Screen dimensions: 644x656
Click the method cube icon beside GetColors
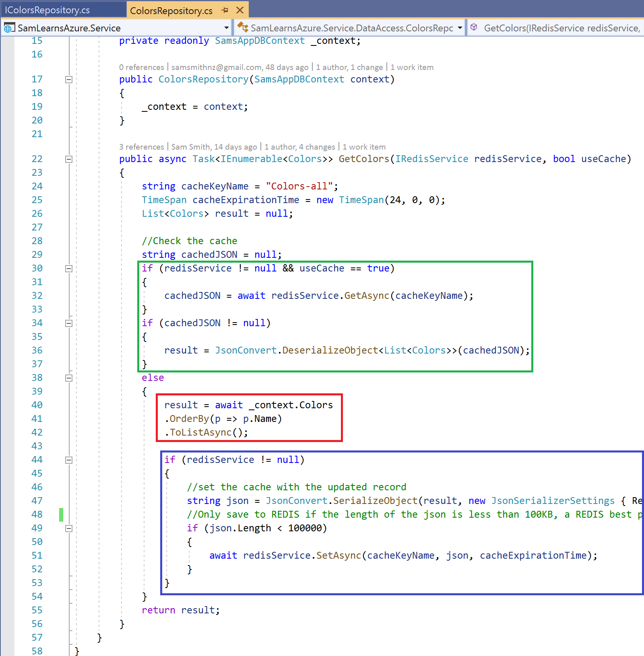[474, 27]
